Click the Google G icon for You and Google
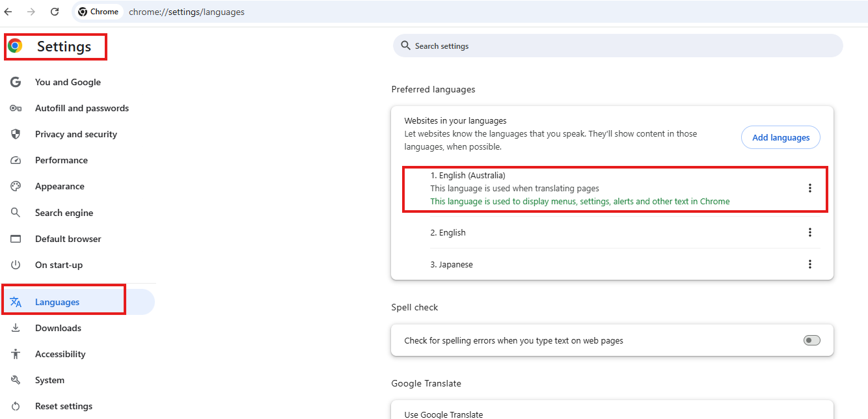The height and width of the screenshot is (419, 868). (x=16, y=82)
